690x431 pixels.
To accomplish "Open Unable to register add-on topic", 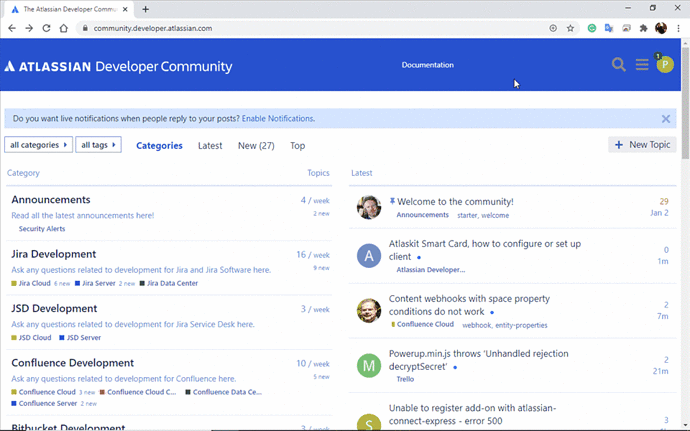I will (472, 415).
